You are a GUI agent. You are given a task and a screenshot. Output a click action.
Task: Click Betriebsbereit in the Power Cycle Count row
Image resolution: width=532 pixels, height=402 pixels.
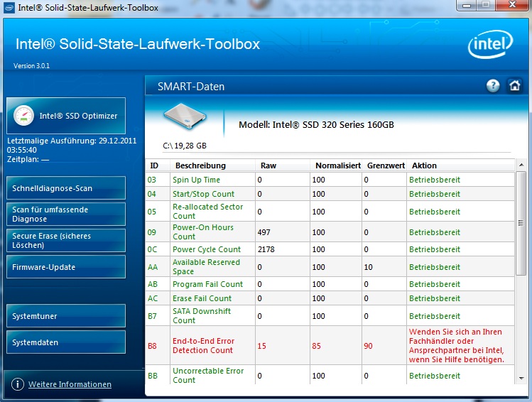(x=435, y=249)
